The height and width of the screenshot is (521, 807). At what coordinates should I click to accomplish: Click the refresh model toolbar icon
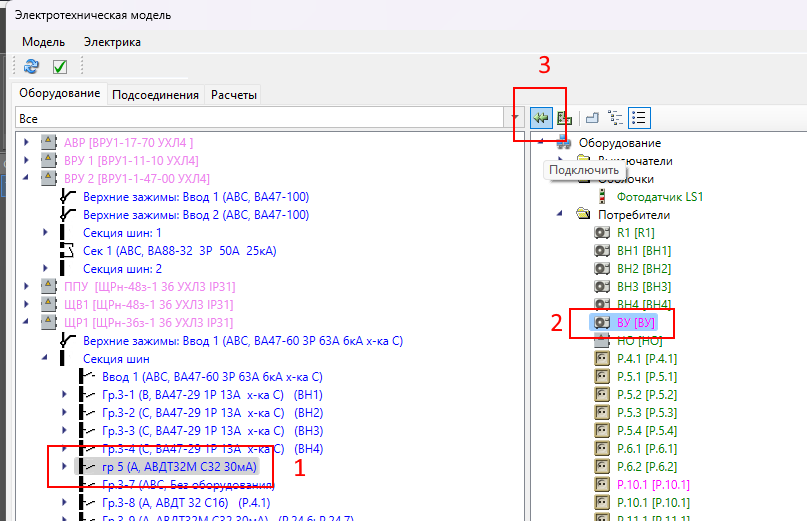tap(32, 67)
